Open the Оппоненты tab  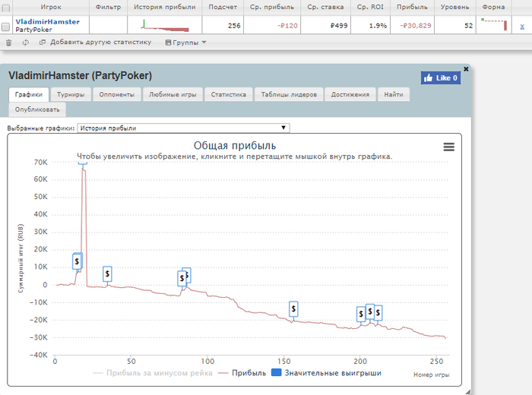click(x=117, y=95)
